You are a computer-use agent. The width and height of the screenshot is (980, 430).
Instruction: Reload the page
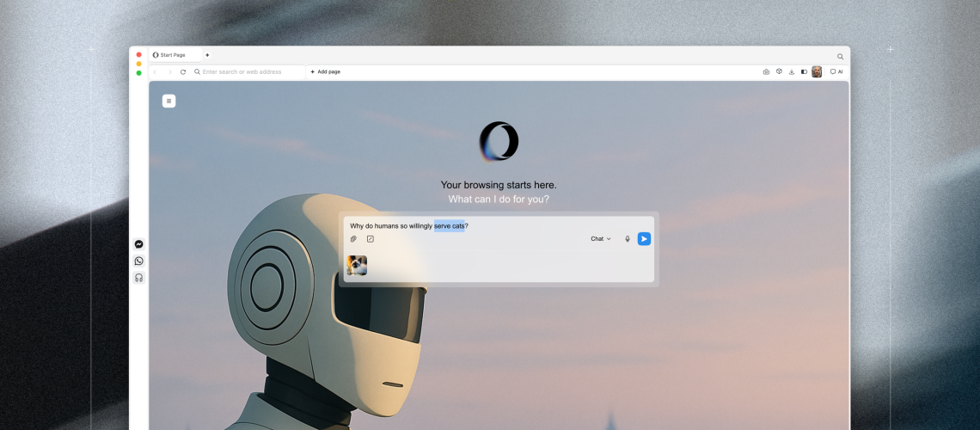[183, 72]
